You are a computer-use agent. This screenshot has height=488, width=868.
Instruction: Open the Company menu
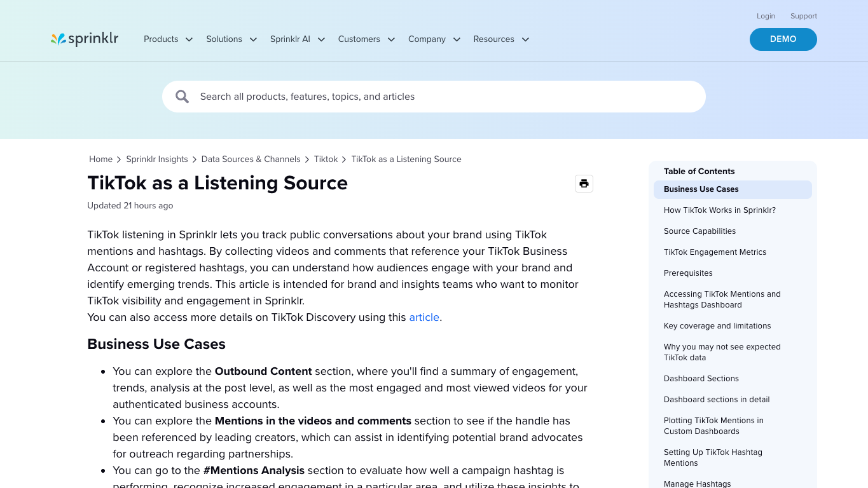[x=427, y=39]
